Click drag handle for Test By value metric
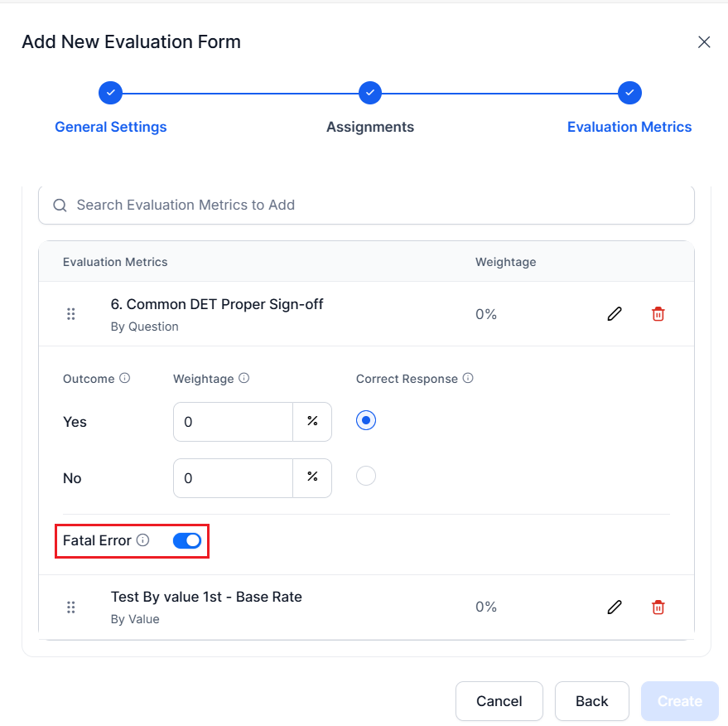This screenshot has height=726, width=728. tap(70, 607)
